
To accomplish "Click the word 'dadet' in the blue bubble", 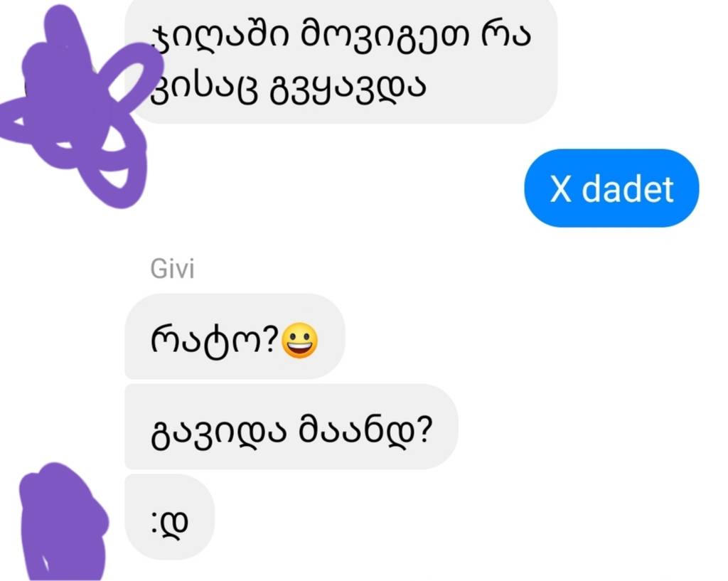I will click(628, 188).
